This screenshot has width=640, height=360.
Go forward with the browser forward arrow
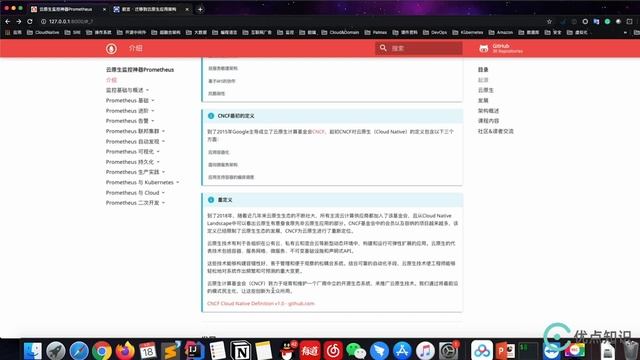[x=18, y=21]
